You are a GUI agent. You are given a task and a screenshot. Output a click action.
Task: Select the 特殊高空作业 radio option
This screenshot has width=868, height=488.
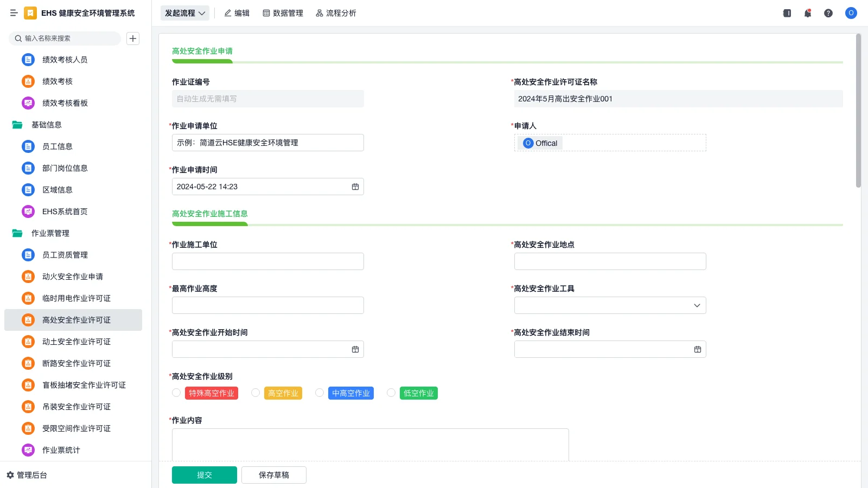tap(176, 392)
